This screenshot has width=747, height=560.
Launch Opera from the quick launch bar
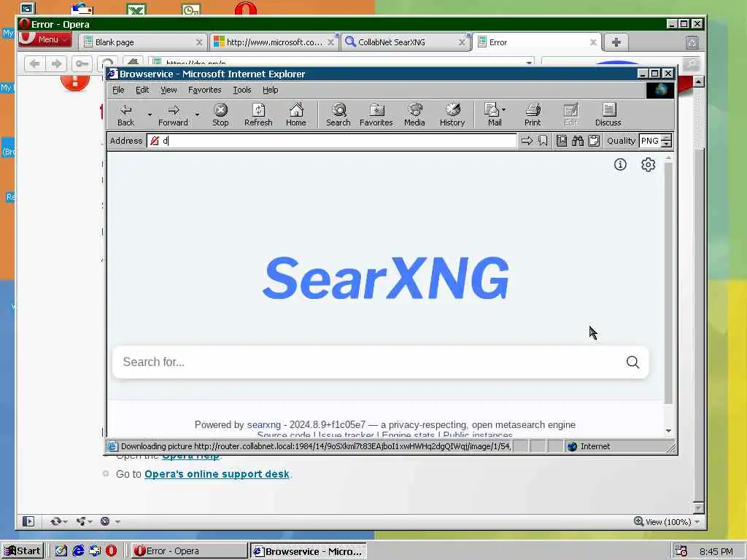(111, 551)
